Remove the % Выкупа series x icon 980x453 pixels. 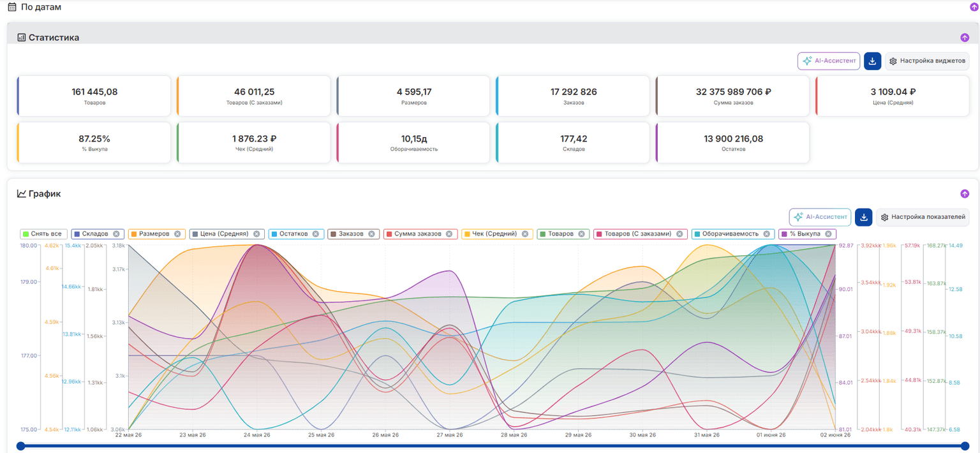(x=828, y=234)
